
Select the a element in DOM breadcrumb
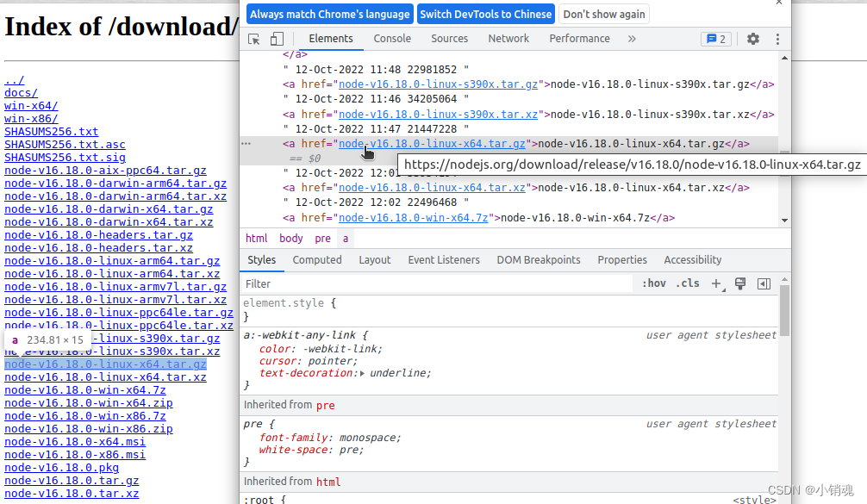(x=346, y=238)
